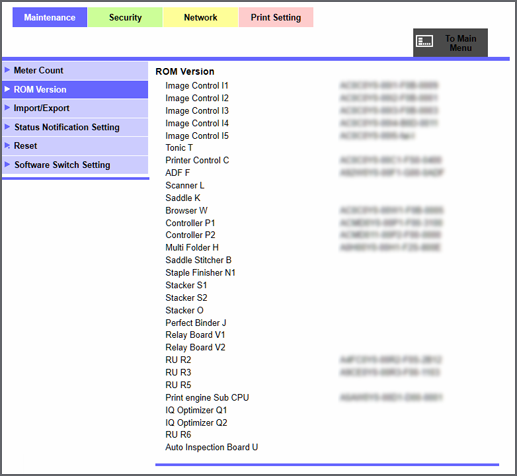
Task: Click the Saddle Stitcher B label
Action: [198, 260]
